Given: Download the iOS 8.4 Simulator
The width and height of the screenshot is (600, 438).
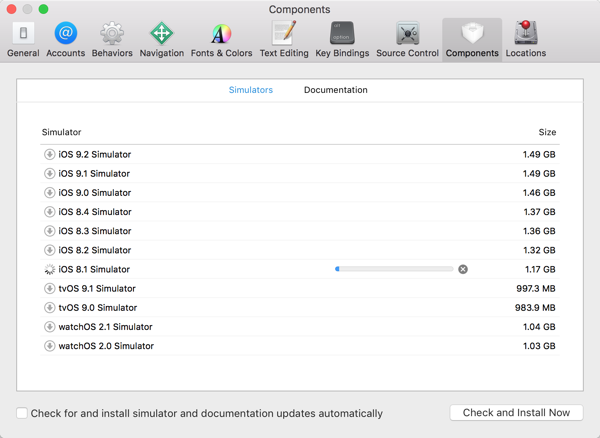Looking at the screenshot, I should click(x=49, y=212).
